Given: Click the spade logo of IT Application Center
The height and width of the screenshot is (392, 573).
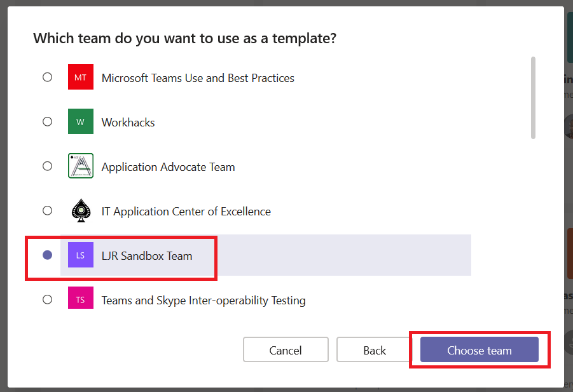Looking at the screenshot, I should [x=81, y=210].
